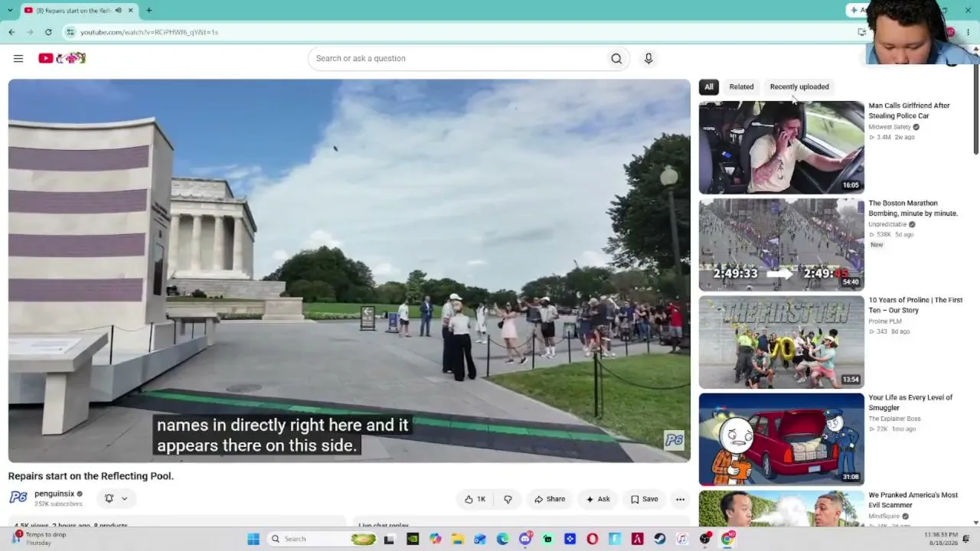
Task: Open more actions three-dot menu
Action: pos(680,499)
